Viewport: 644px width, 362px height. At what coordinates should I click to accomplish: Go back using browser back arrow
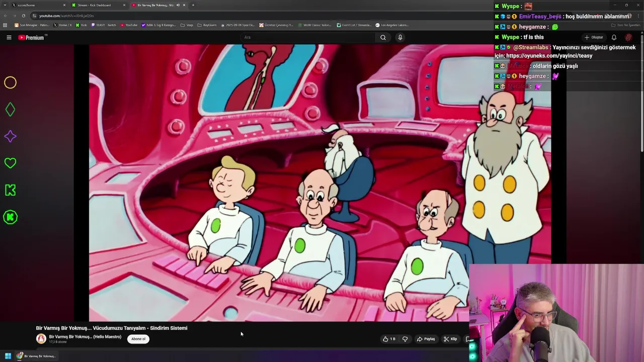click(5, 16)
